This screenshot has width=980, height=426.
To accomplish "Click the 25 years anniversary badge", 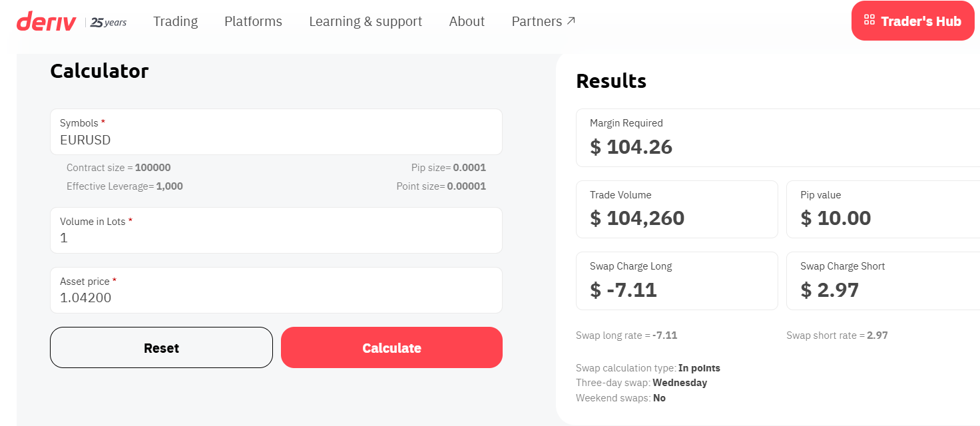I will coord(108,22).
